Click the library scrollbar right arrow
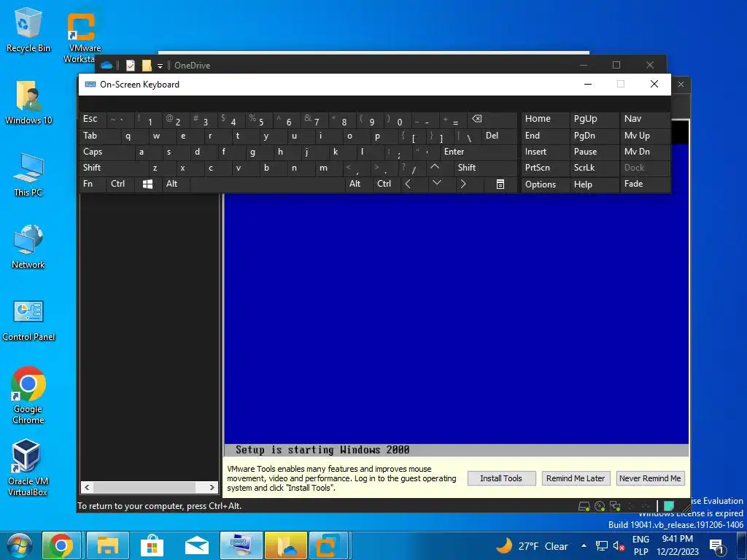Viewport: 747px width, 560px height. pyautogui.click(x=212, y=487)
